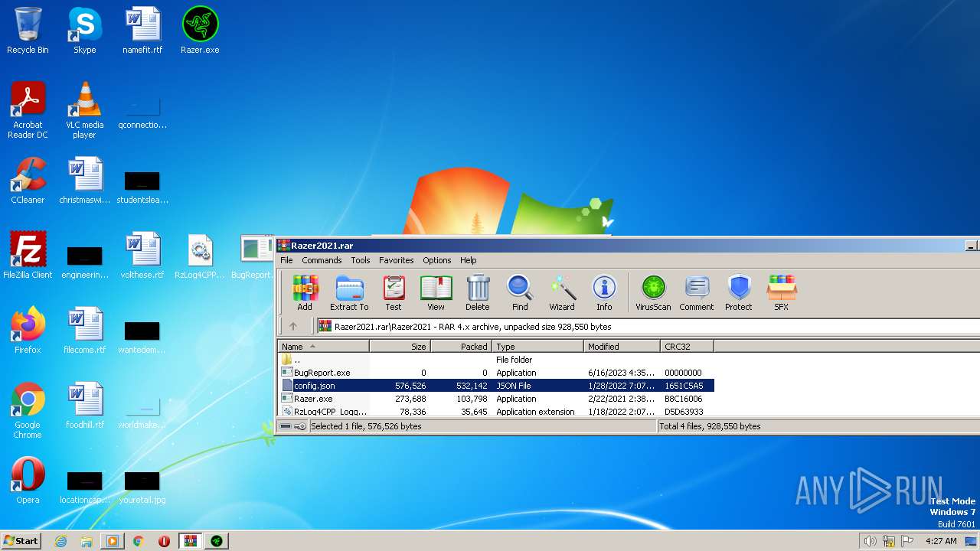Click the Recycle Bin desktop icon
The image size is (980, 551).
click(x=28, y=31)
